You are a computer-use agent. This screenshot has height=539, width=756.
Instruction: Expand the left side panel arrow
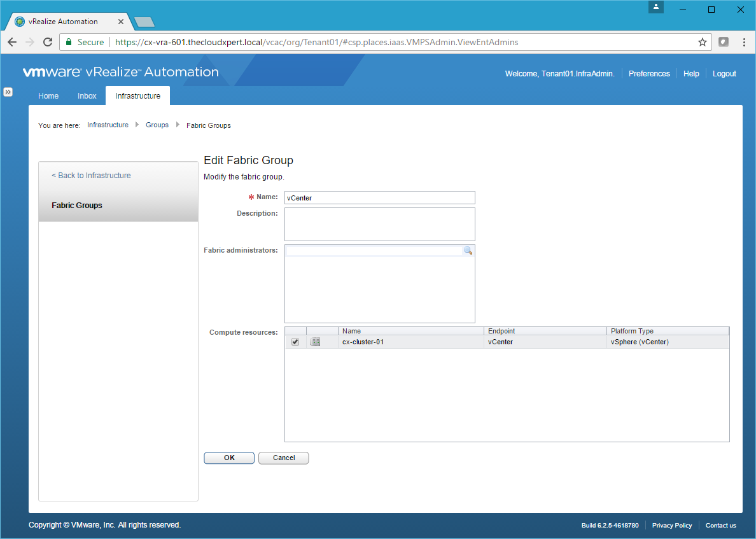pos(8,92)
